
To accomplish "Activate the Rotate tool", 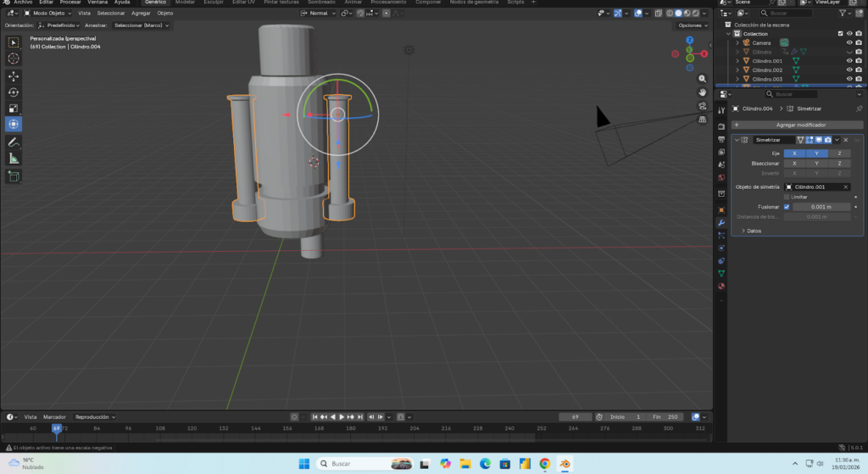I will (14, 92).
